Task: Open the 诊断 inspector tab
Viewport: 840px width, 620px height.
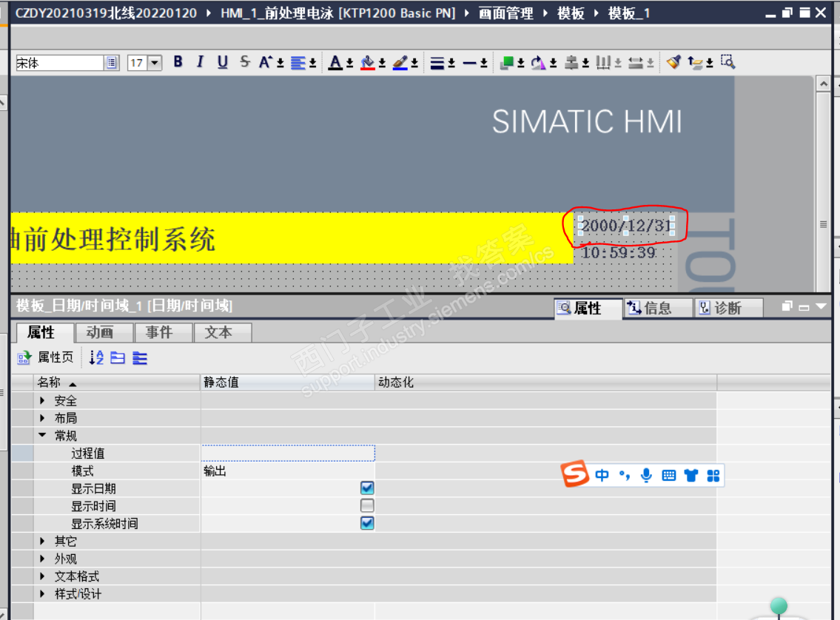Action: tap(728, 309)
